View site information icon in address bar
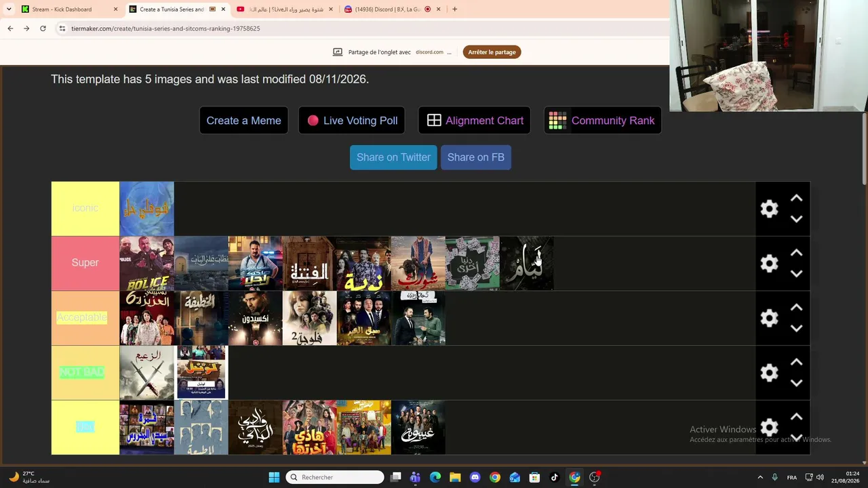 (x=62, y=28)
